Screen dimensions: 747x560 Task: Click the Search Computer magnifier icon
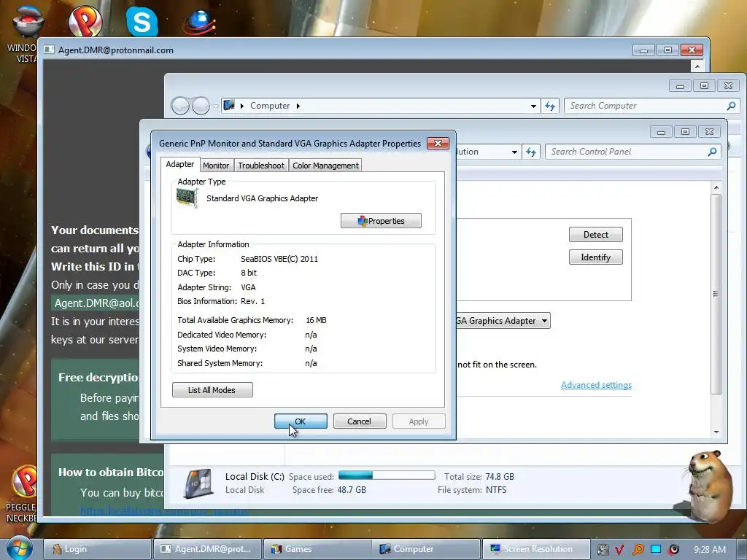pyautogui.click(x=731, y=106)
